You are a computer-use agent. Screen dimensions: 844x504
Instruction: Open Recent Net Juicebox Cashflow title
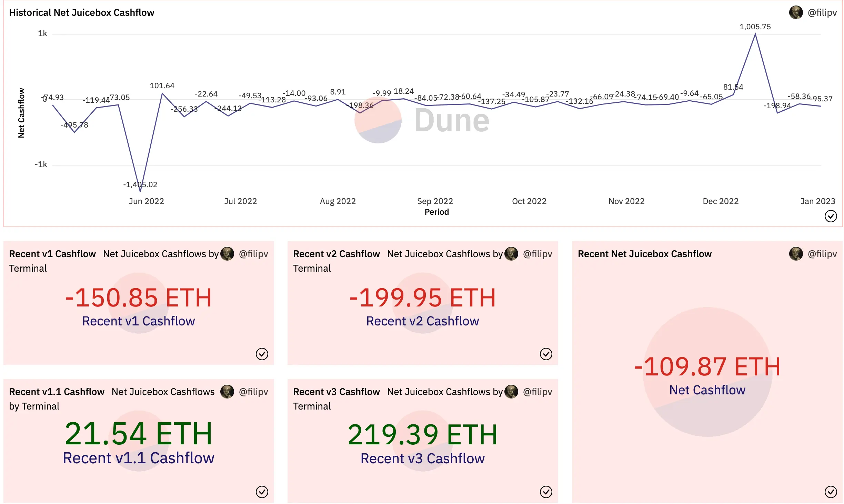click(x=644, y=254)
